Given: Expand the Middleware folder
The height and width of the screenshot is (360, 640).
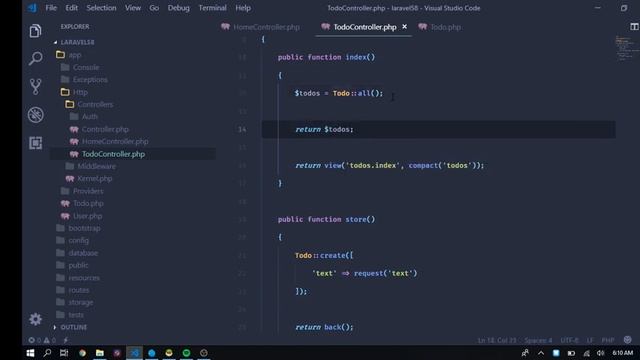Looking at the screenshot, I should click(96, 166).
